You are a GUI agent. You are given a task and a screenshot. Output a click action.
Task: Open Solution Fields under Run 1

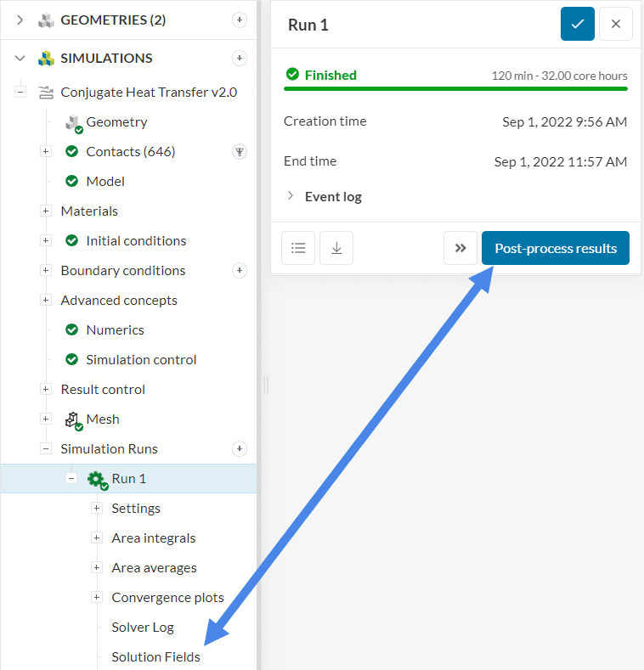pyautogui.click(x=155, y=656)
